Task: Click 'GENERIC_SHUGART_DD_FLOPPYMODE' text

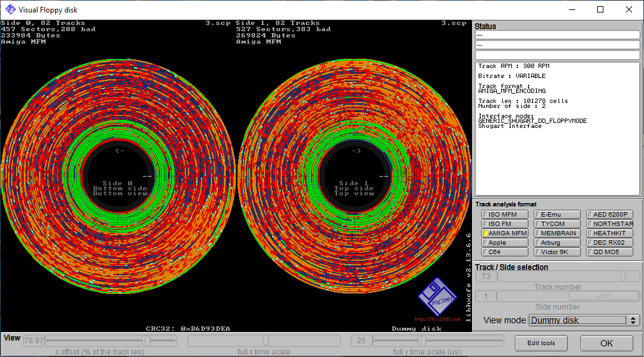Action: tap(532, 121)
